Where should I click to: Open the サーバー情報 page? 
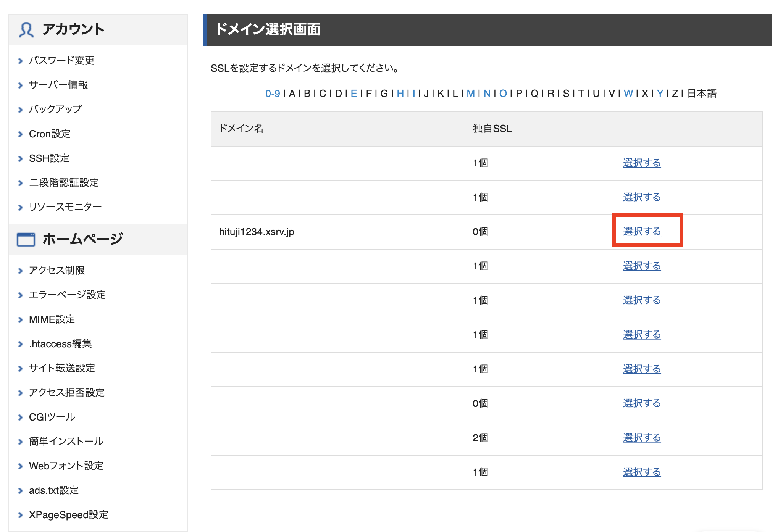[x=58, y=85]
